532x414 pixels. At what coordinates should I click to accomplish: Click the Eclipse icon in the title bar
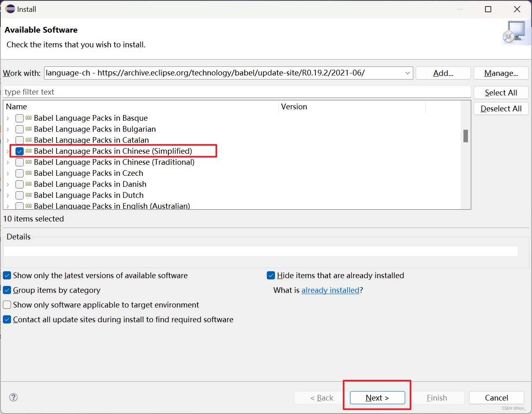(x=10, y=9)
